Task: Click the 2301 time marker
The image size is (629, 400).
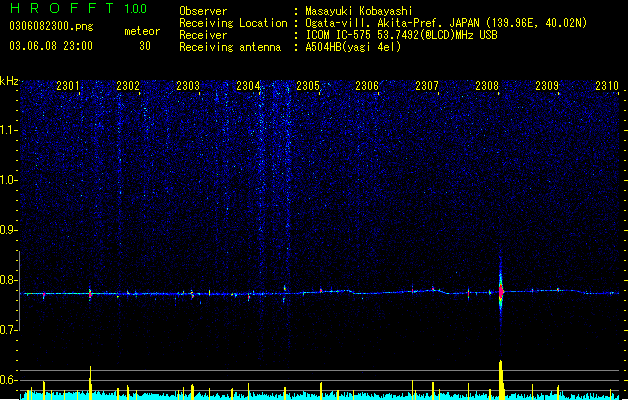Action: [68, 86]
